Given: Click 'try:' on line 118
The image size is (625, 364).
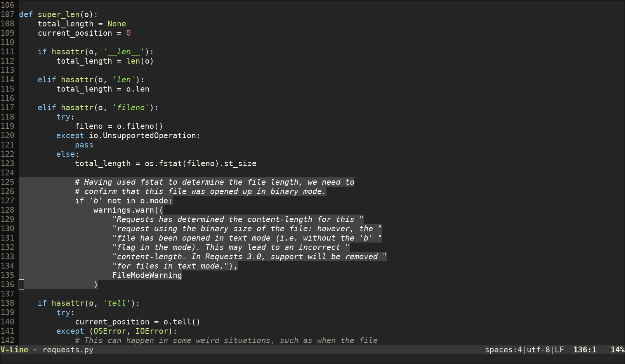Looking at the screenshot, I should (x=66, y=117).
